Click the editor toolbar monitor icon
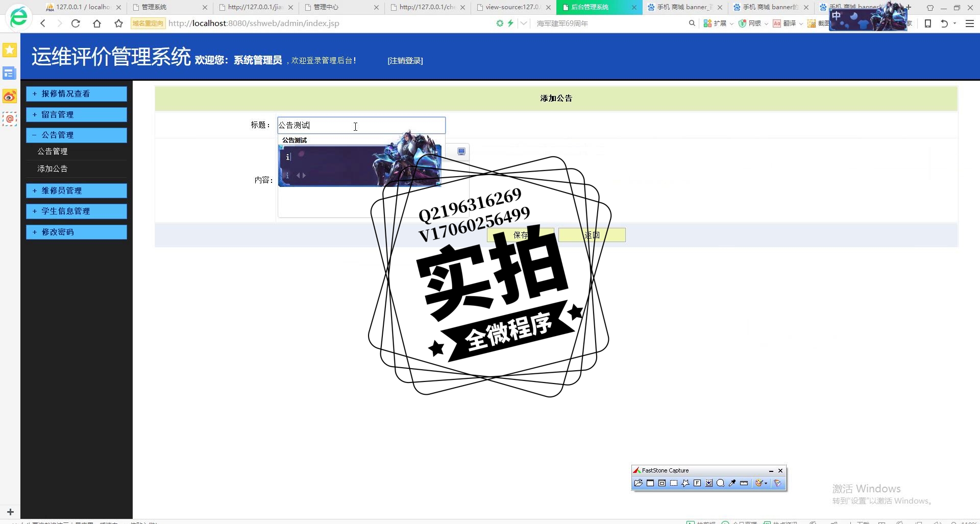This screenshot has width=980, height=524. click(461, 152)
